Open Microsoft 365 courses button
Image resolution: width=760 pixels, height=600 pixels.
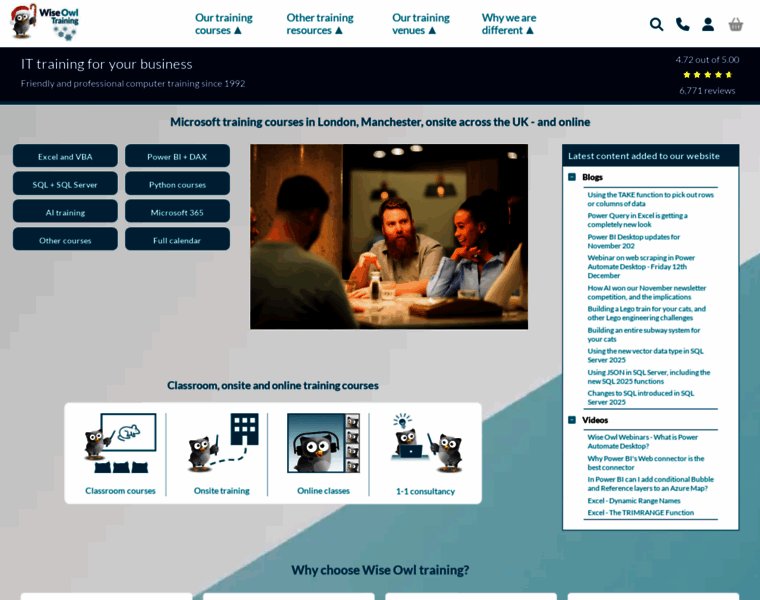click(177, 212)
